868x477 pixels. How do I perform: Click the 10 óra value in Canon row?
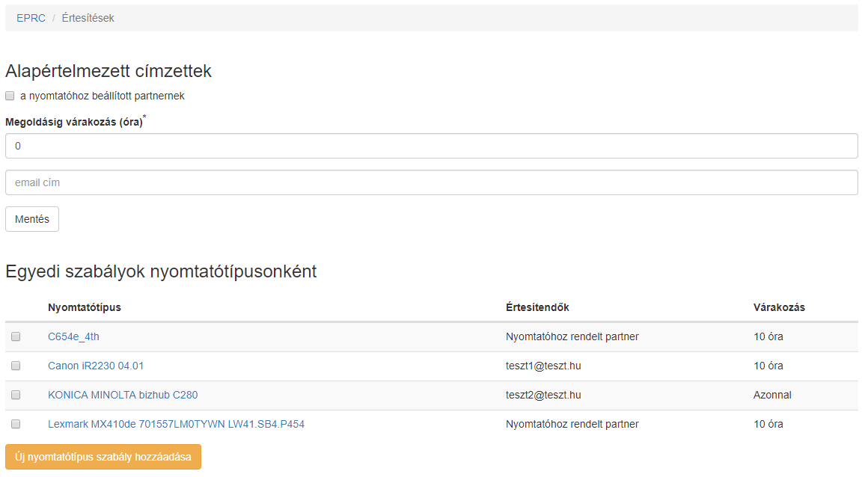[x=768, y=366]
